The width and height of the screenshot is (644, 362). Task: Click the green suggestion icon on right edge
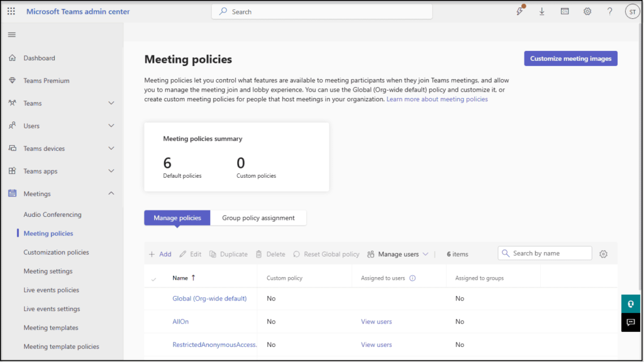click(x=630, y=304)
